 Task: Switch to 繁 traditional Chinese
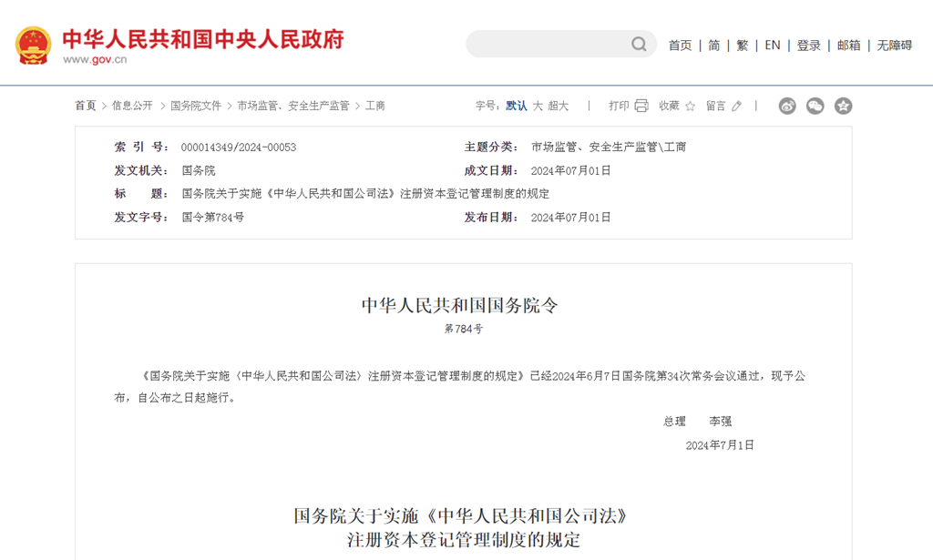click(x=742, y=46)
